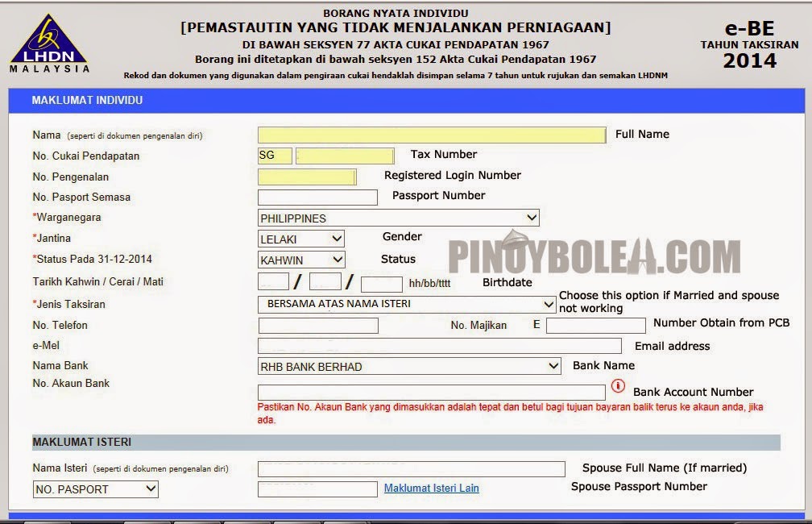Screen dimensions: 812x524
Task: Click the No. Pengenalan input field
Action: [x=307, y=177]
